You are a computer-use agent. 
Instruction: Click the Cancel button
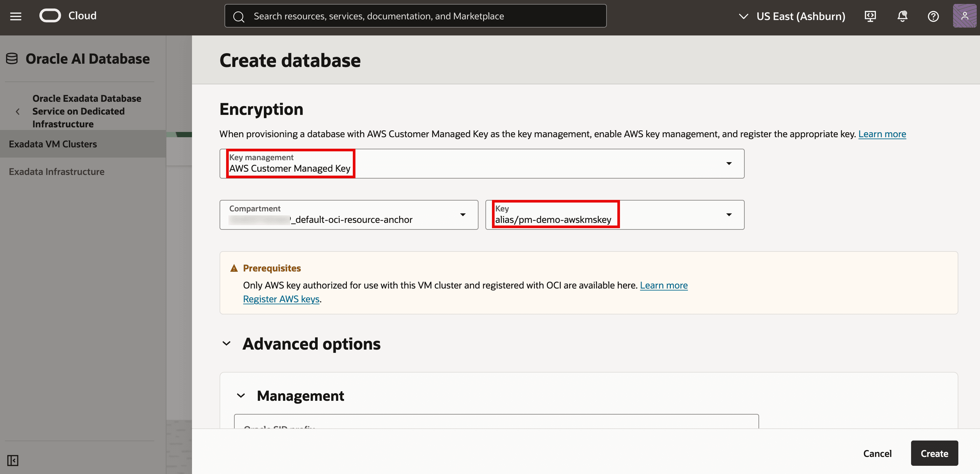pos(877,453)
